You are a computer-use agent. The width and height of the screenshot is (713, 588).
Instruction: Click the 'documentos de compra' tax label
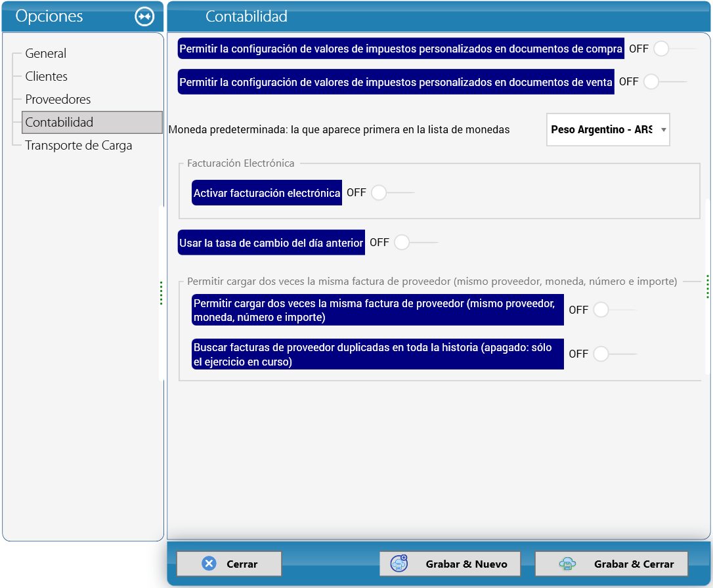pos(400,49)
